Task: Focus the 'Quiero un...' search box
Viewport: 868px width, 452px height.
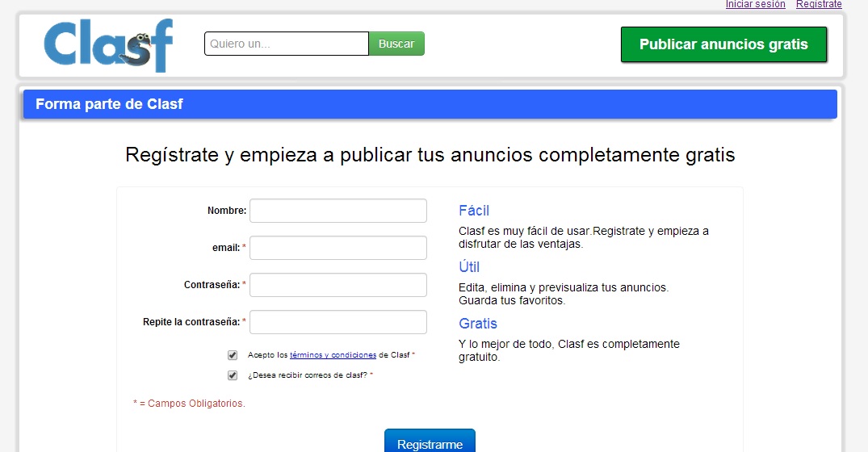Action: pyautogui.click(x=286, y=44)
